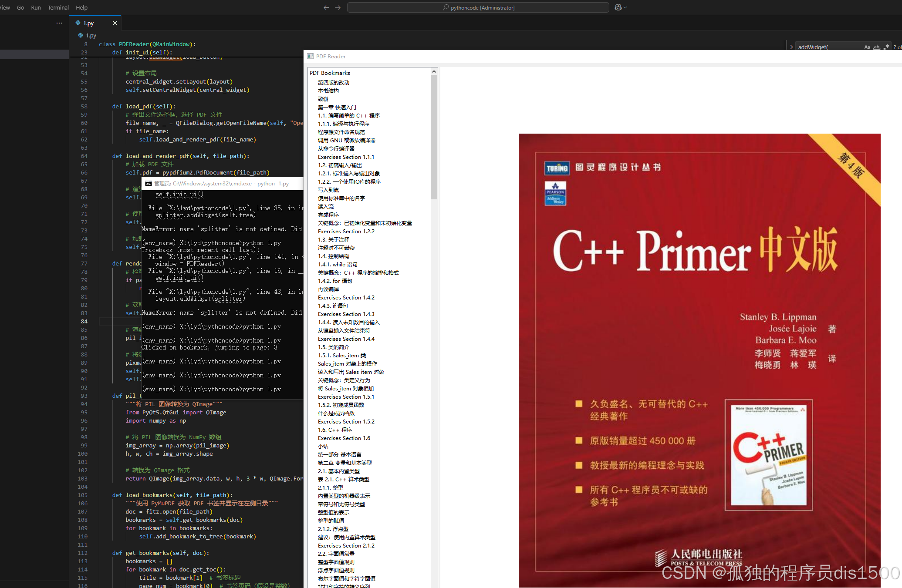902x588 pixels.
Task: Open the Copilot mode dropdown chevron
Action: tap(624, 7)
